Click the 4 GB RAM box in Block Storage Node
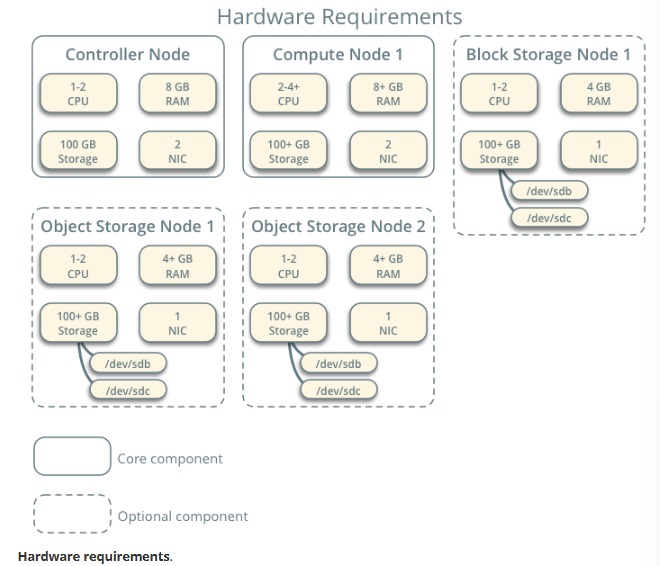 [x=598, y=94]
